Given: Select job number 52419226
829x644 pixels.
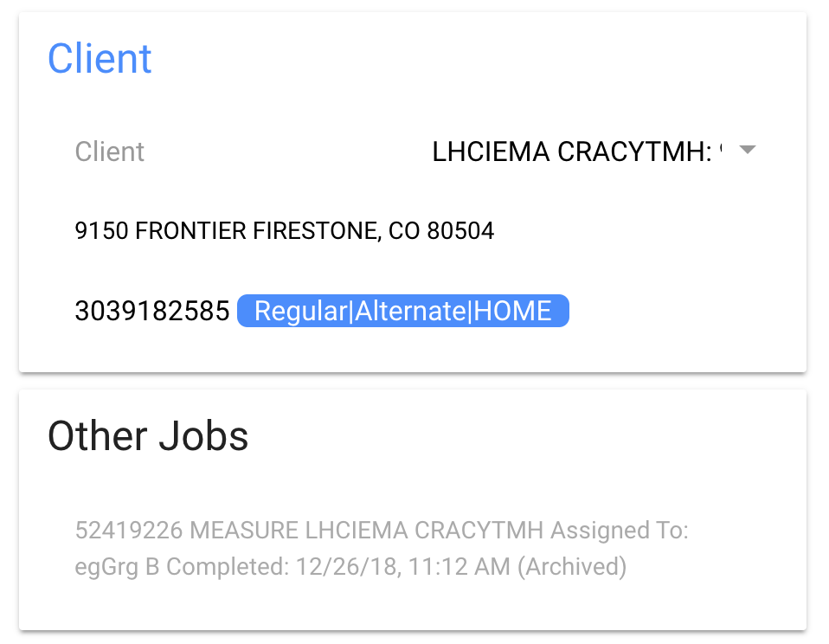Looking at the screenshot, I should pos(116,531).
